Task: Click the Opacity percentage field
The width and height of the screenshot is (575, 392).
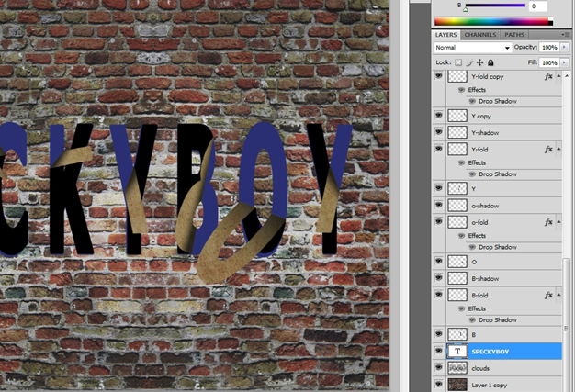Action: 549,47
